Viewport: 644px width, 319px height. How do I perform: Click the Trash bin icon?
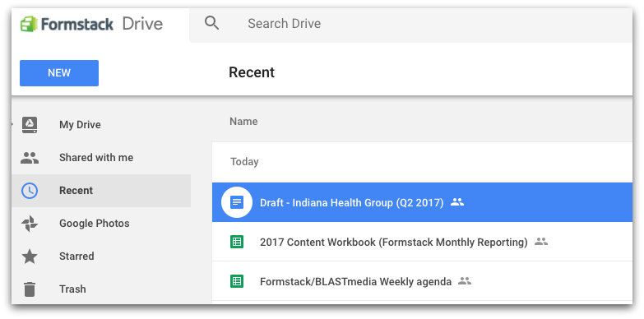[30, 289]
